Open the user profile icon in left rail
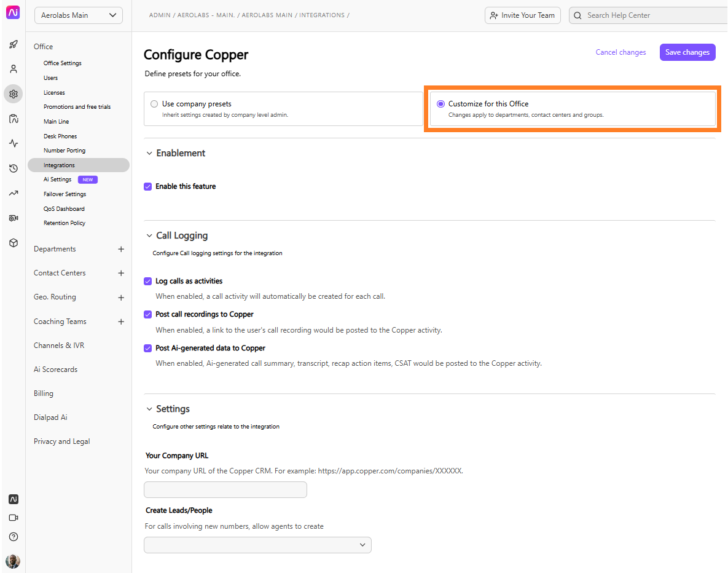 [x=14, y=69]
